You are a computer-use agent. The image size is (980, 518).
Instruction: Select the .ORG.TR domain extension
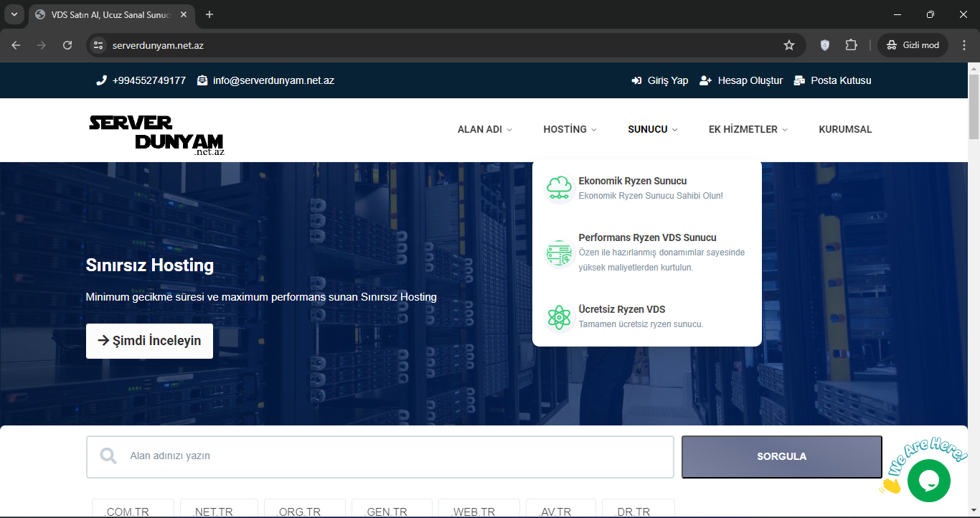tap(305, 509)
